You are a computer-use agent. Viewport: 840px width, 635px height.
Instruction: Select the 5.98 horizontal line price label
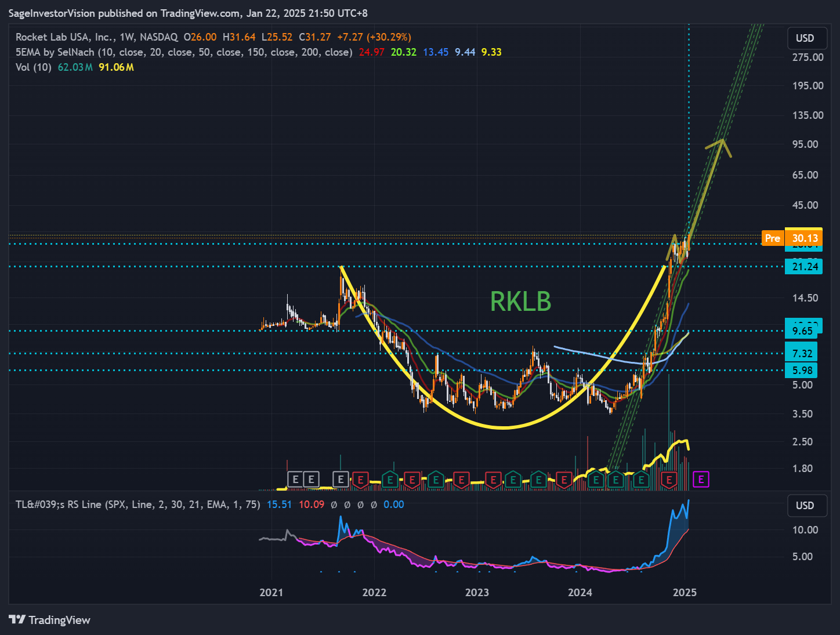pyautogui.click(x=802, y=370)
